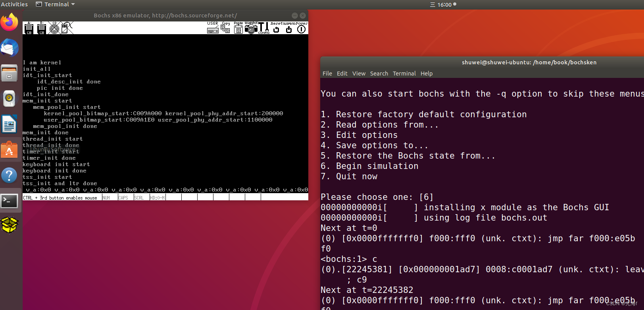The image size is (644, 310).
Task: Click the yellow Bochs box icon in the dock
Action: (10, 225)
